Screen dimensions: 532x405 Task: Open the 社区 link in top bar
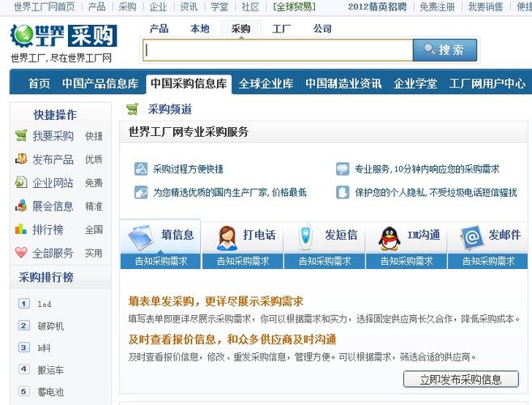[x=250, y=6]
